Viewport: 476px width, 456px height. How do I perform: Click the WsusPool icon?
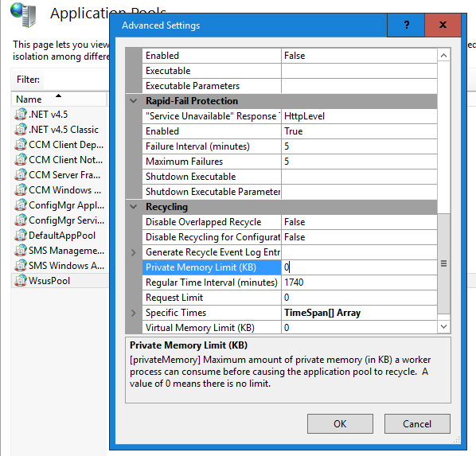pos(21,281)
